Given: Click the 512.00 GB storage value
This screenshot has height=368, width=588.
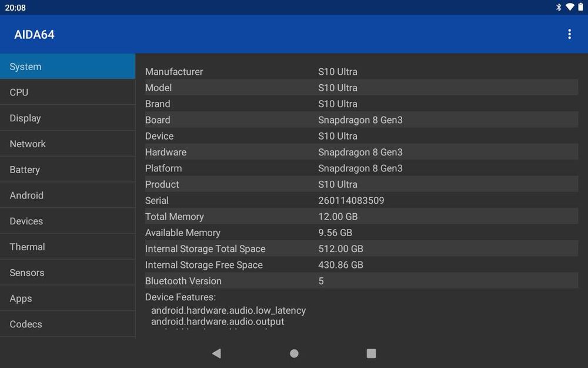Looking at the screenshot, I should (340, 249).
